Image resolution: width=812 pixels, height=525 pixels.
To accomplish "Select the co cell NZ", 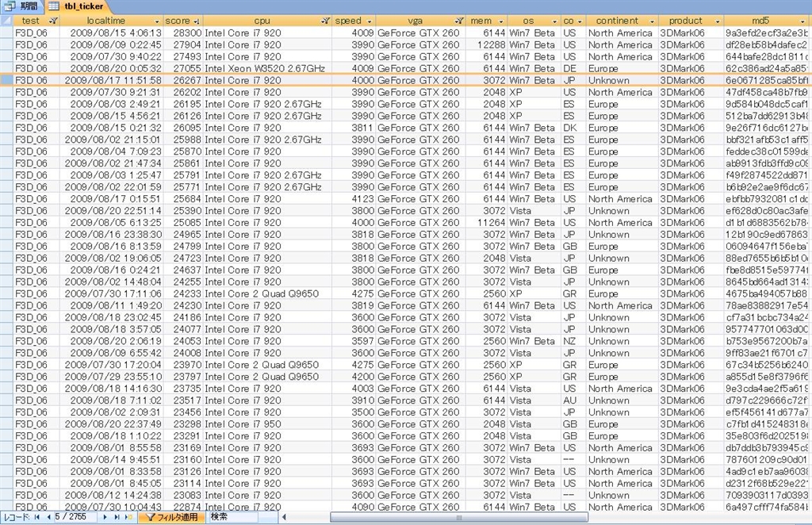I will point(573,341).
